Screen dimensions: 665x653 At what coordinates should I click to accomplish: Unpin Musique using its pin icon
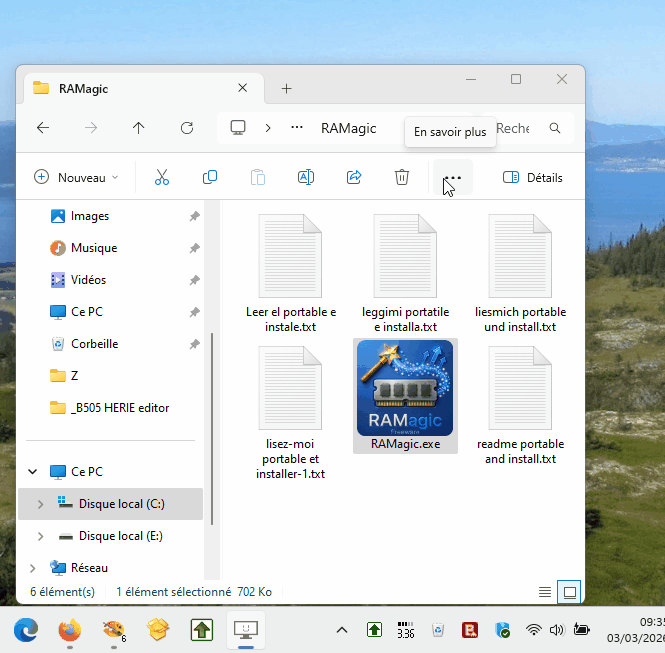point(194,248)
